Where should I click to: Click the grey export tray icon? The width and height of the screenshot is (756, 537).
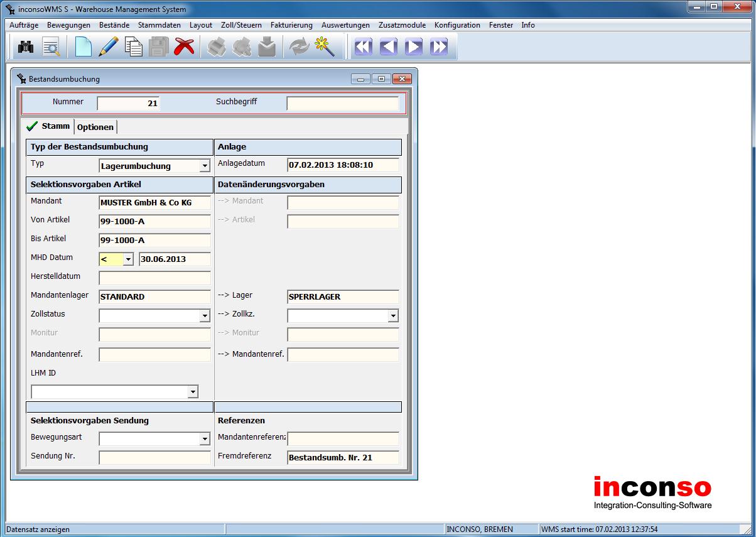267,47
